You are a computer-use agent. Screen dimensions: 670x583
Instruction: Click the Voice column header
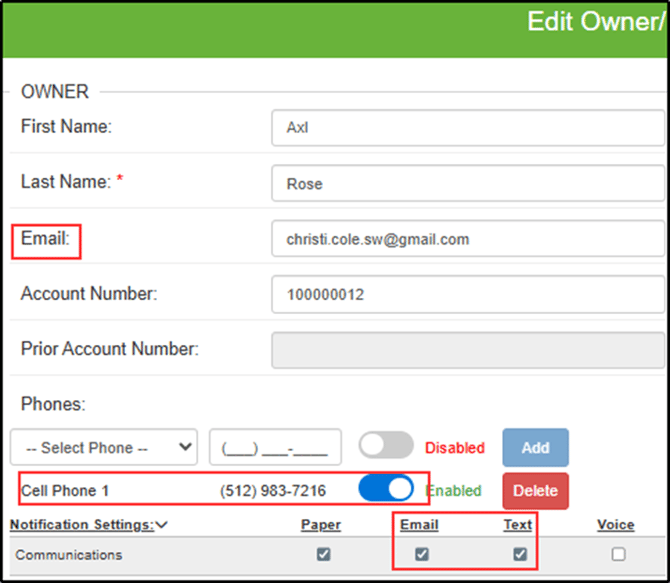[x=615, y=525]
